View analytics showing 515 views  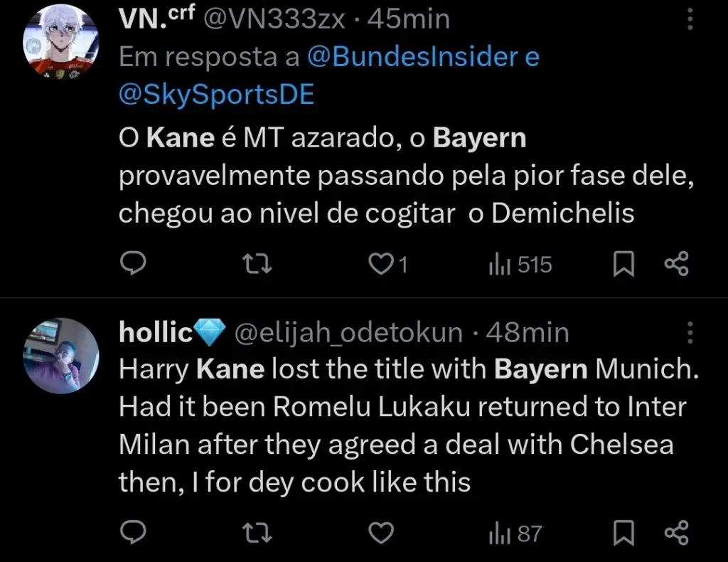(x=520, y=265)
